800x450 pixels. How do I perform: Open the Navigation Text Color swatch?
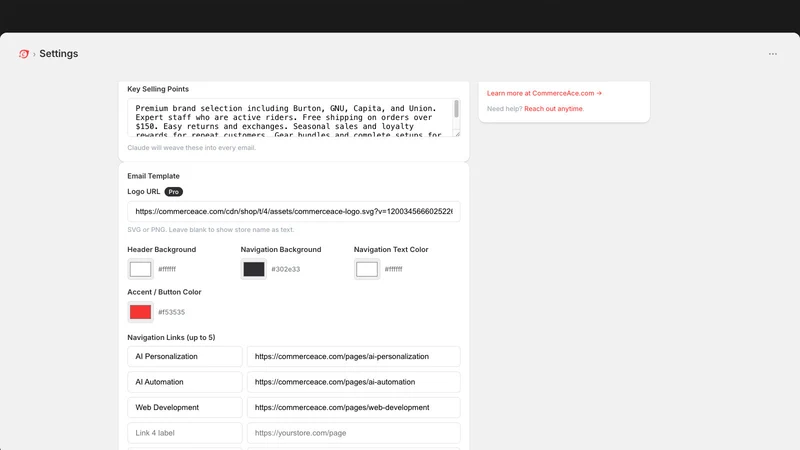click(367, 269)
